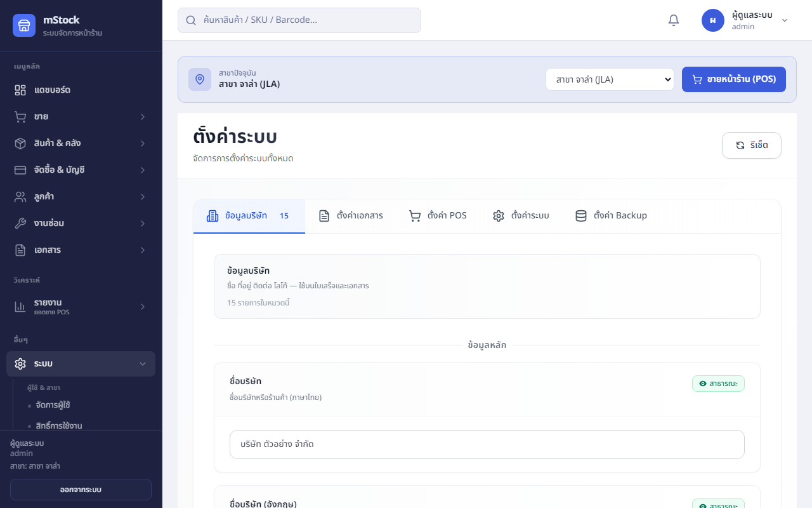This screenshot has height=508, width=812.
Task: Click the search magnifier icon
Action: [191, 20]
